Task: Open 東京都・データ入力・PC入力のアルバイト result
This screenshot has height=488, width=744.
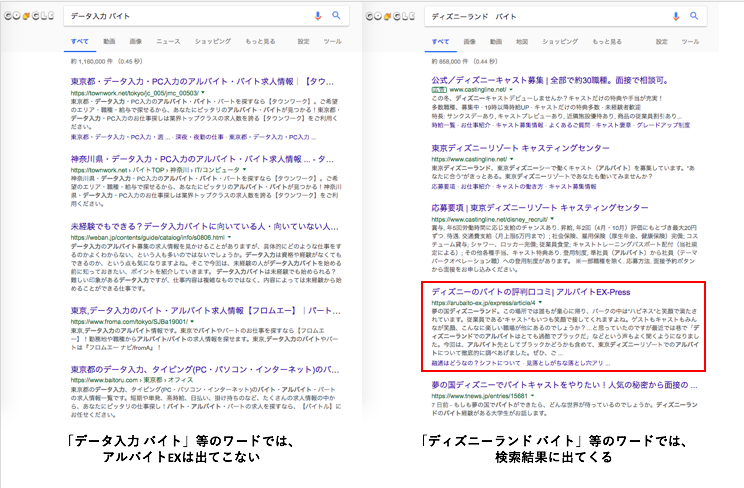Action: (x=202, y=82)
